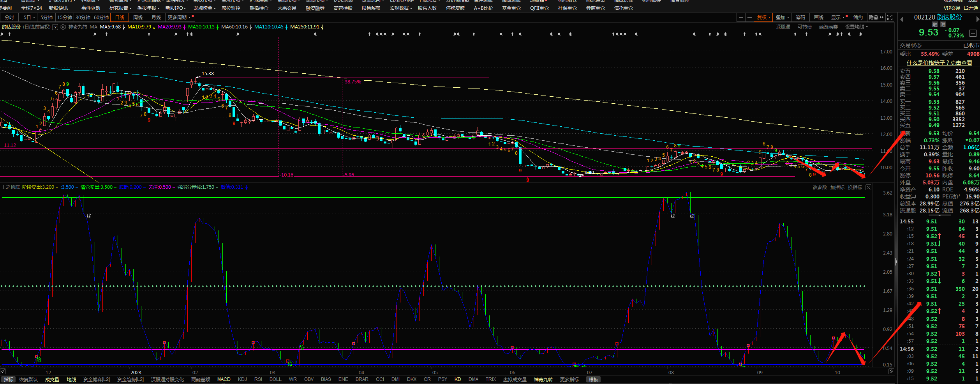This screenshot has width=980, height=384.
Task: Close the indicator sub-panel
Action: [868, 188]
